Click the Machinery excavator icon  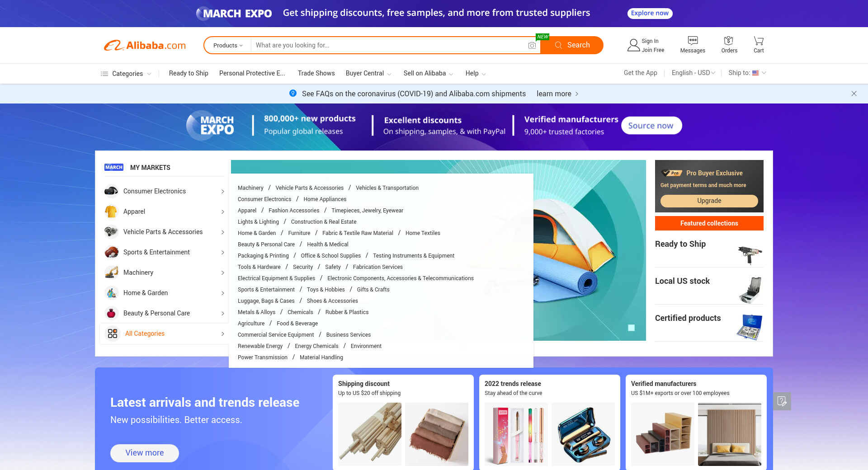coord(111,273)
